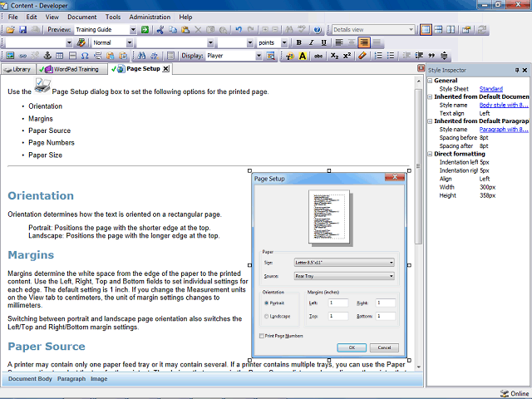Select Image in the breadcrumb bar
This screenshot has height=399, width=532.
coord(99,379)
